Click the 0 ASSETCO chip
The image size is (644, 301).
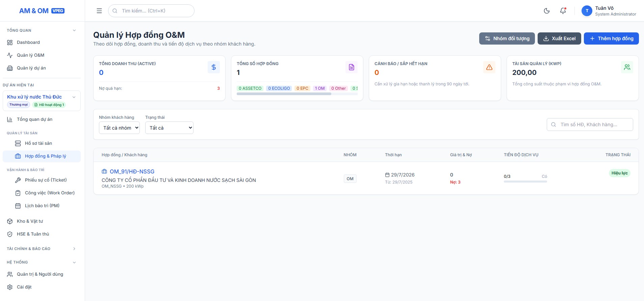click(x=250, y=88)
